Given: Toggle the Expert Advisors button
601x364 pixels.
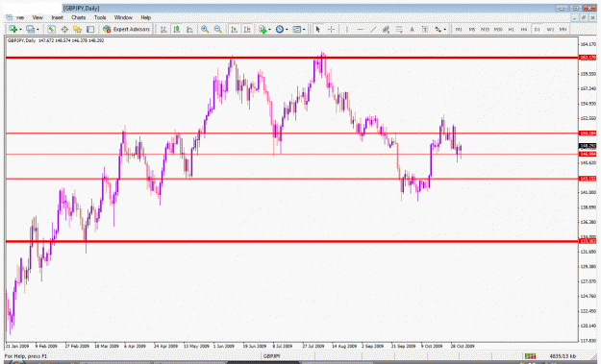Looking at the screenshot, I should pyautogui.click(x=126, y=29).
